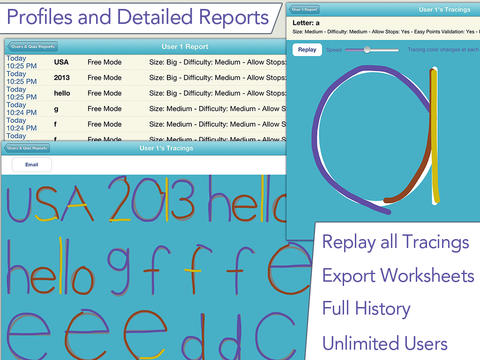Click the Full History feature text

point(366,309)
